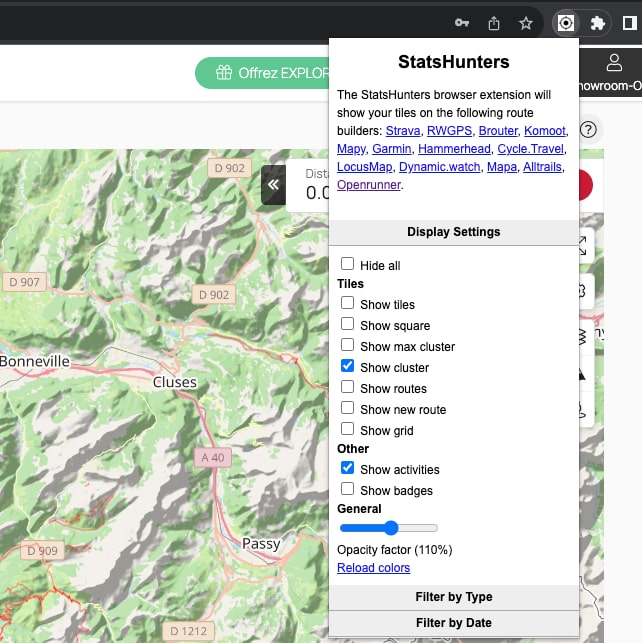Click the Offrez EXPLORER gift button
This screenshot has height=643, width=642.
pos(262,73)
